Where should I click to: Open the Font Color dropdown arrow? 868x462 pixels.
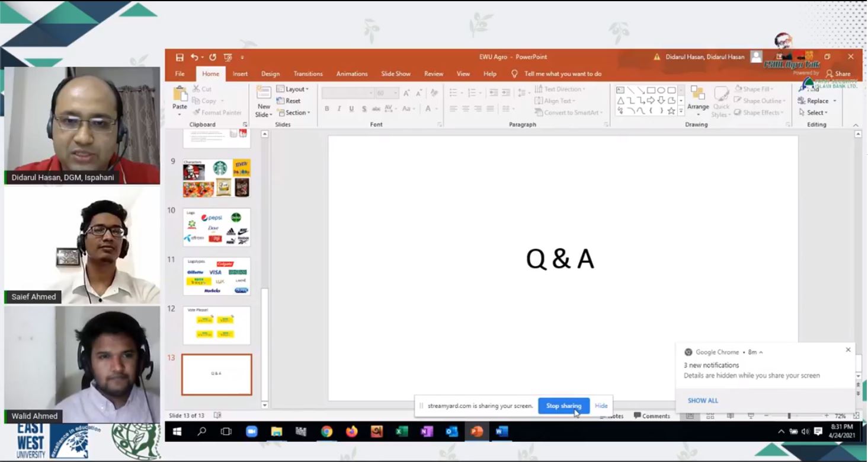click(436, 109)
